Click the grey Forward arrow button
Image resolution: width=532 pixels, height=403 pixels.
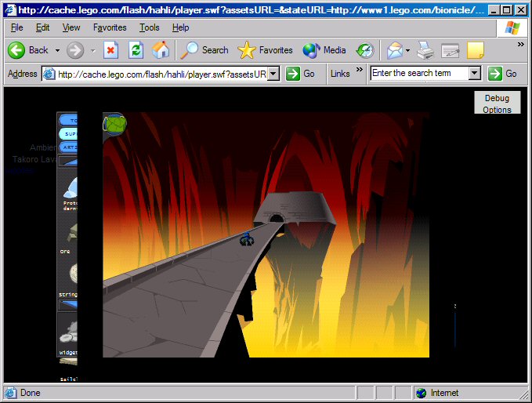75,50
